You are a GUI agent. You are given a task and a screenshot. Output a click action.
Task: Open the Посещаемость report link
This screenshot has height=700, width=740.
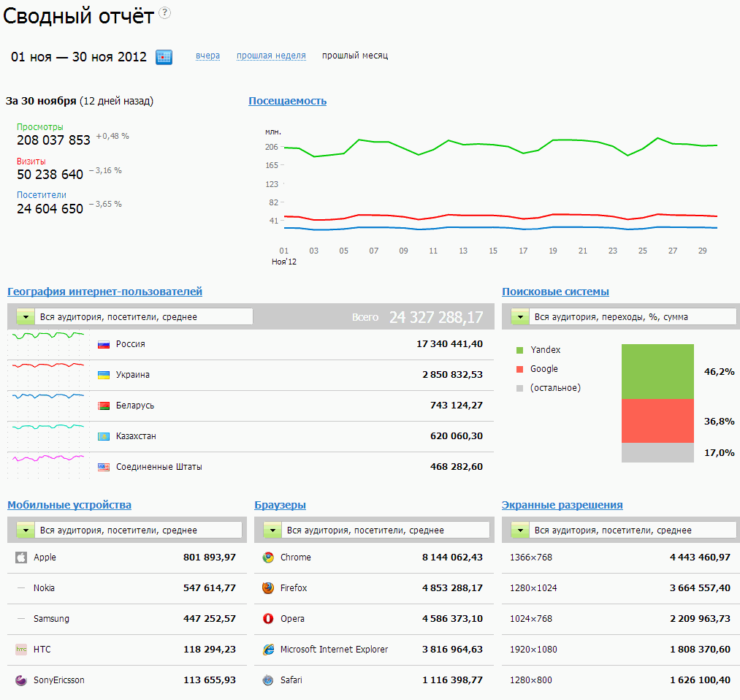287,101
